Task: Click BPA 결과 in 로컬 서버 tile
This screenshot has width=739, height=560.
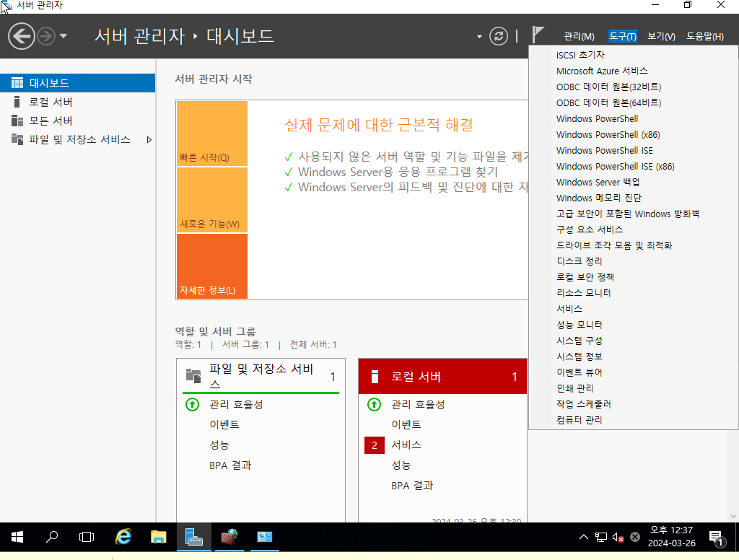Action: tap(412, 486)
